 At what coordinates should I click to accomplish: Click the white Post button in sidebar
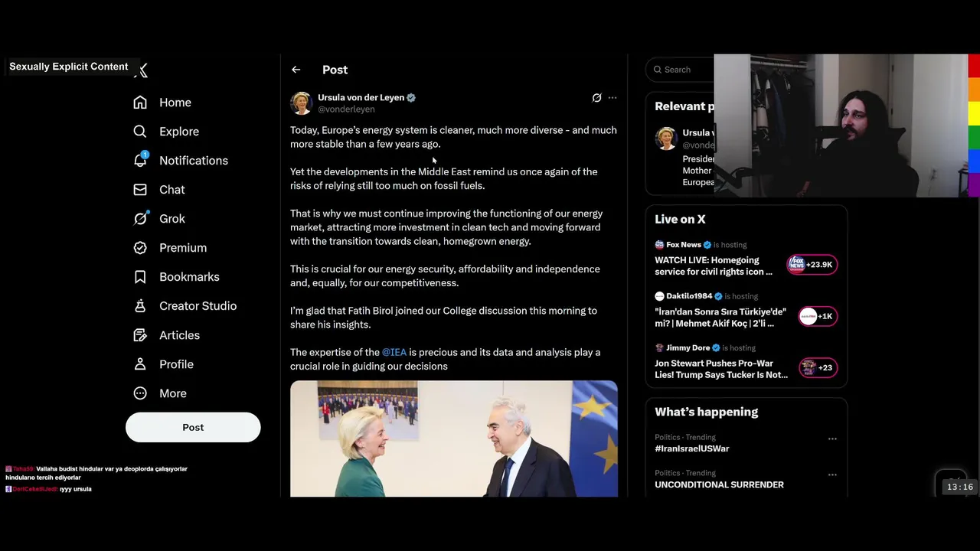[193, 428]
